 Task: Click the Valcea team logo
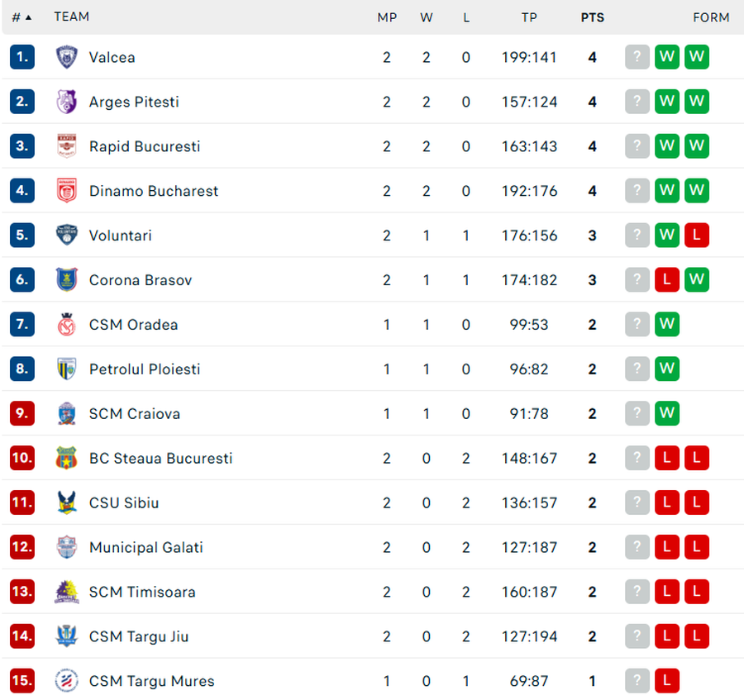66,57
